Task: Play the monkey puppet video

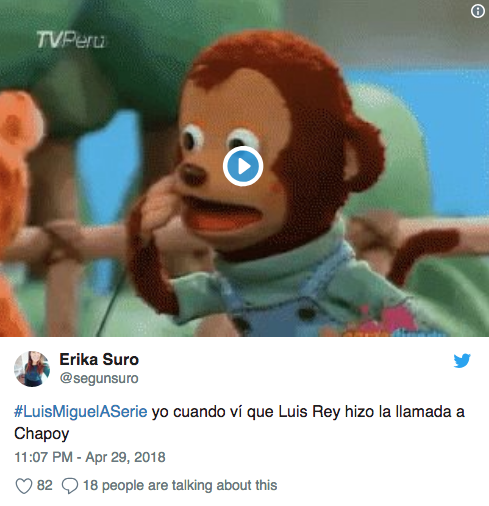Action: click(x=243, y=166)
